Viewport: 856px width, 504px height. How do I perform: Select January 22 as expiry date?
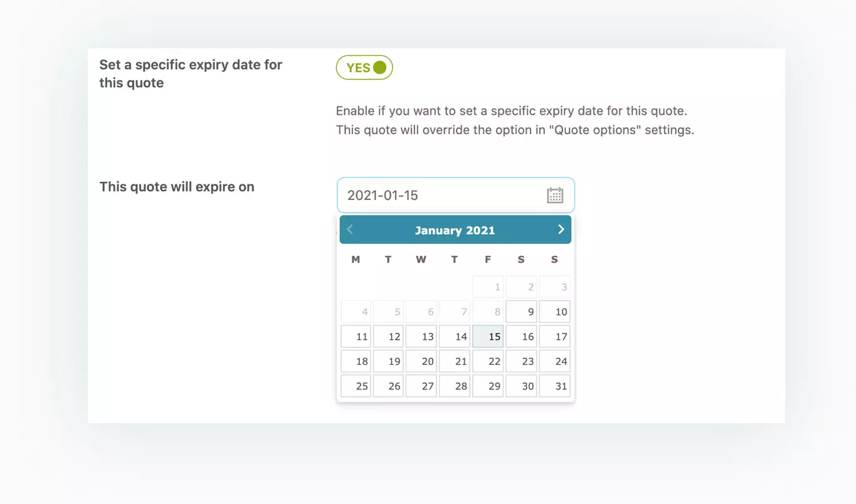488,361
